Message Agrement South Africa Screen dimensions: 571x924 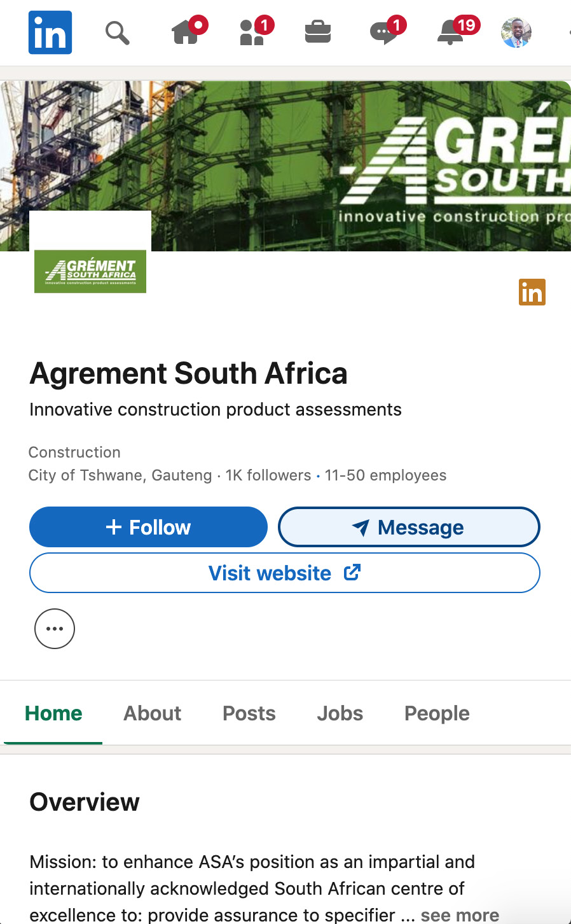[x=409, y=527]
